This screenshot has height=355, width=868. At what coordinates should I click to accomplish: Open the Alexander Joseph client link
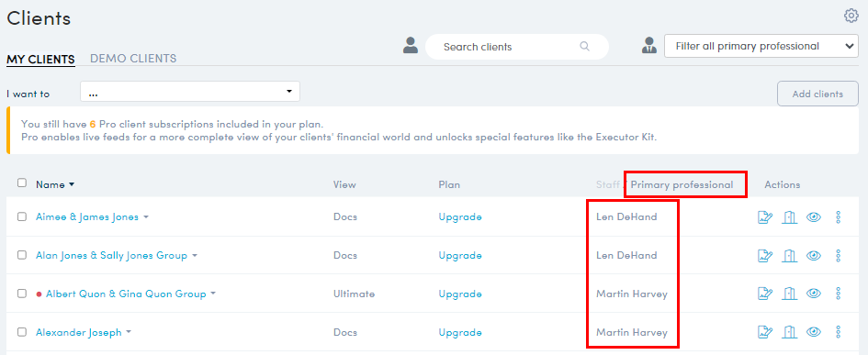(x=79, y=332)
